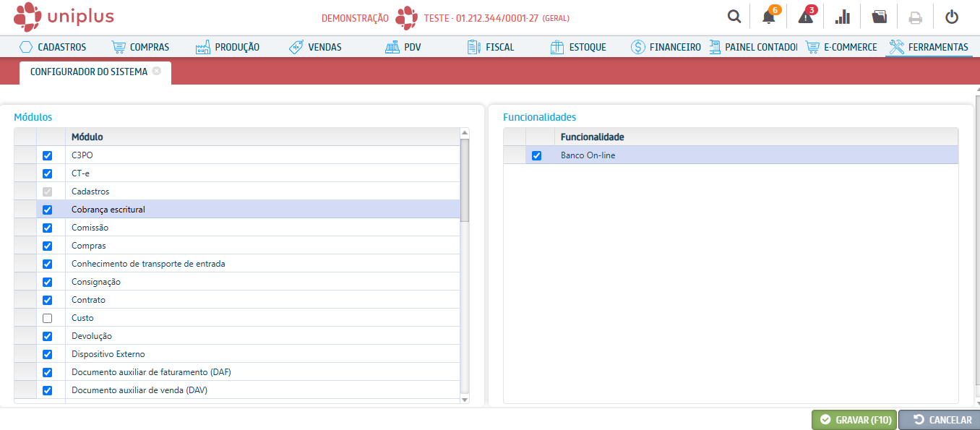Click the search magnifier icon

pyautogui.click(x=734, y=17)
